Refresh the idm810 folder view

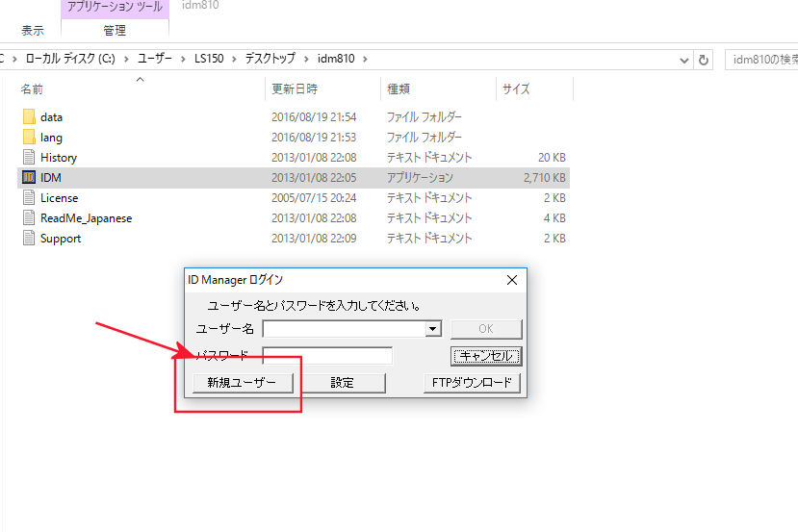tap(704, 60)
